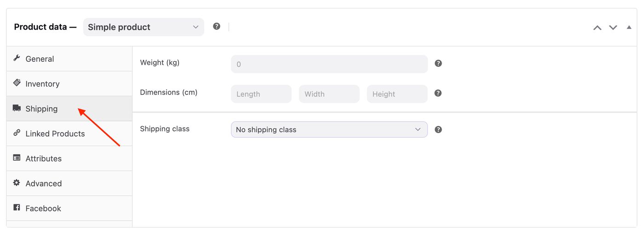Click the Length dimension field
This screenshot has width=644, height=234.
point(261,94)
